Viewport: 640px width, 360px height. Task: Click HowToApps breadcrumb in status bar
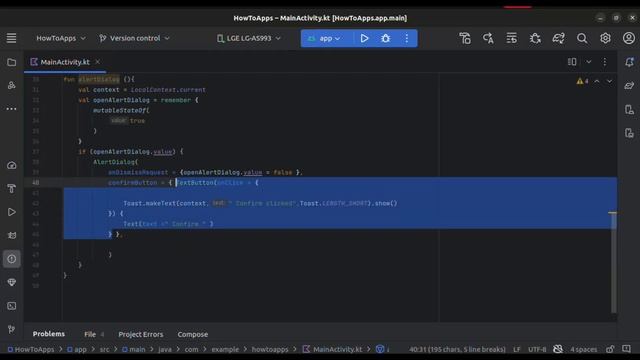coord(31,349)
